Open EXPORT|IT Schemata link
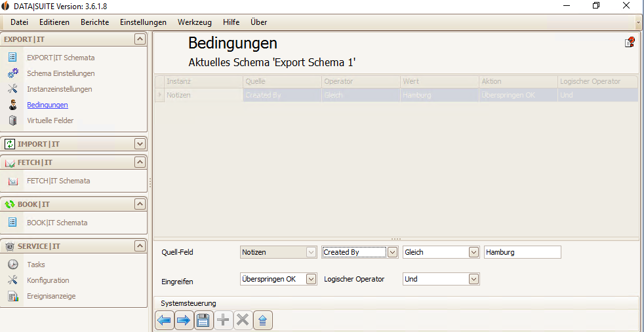This screenshot has width=644, height=332. click(61, 58)
